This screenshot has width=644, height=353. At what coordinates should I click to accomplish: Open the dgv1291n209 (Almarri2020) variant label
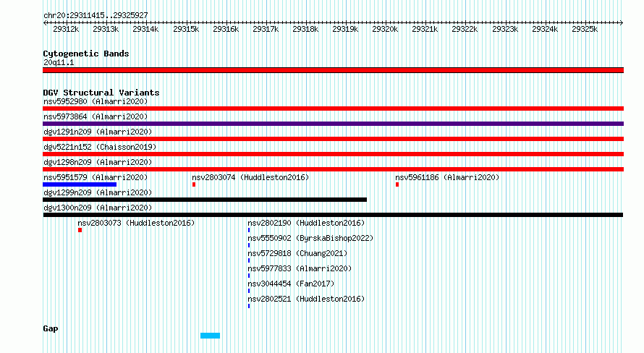[98, 132]
